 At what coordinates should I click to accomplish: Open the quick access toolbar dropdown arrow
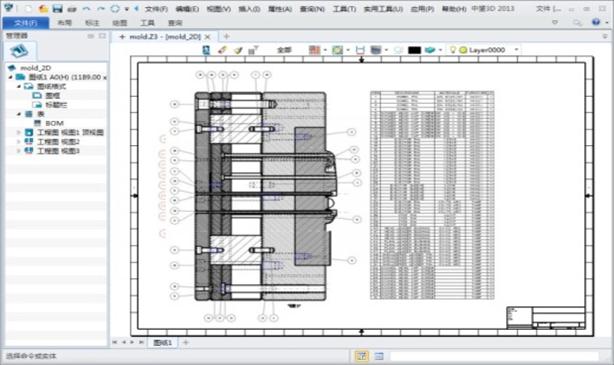126,9
